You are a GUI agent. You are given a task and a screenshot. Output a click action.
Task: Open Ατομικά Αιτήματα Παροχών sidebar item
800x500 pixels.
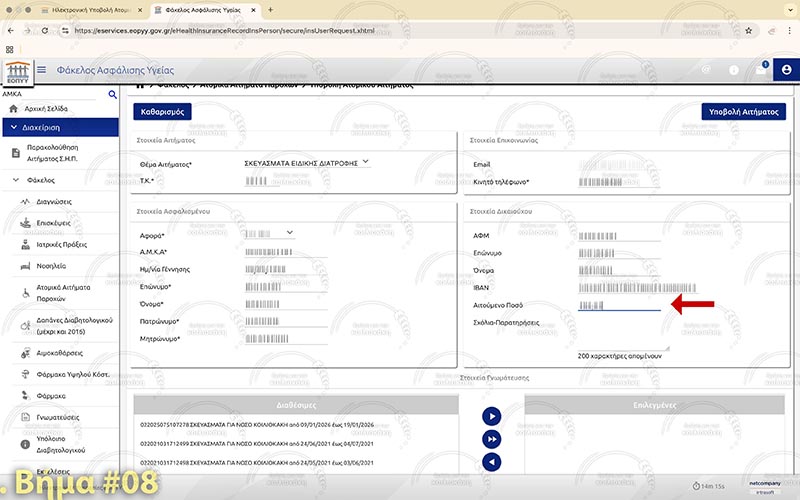pyautogui.click(x=64, y=292)
